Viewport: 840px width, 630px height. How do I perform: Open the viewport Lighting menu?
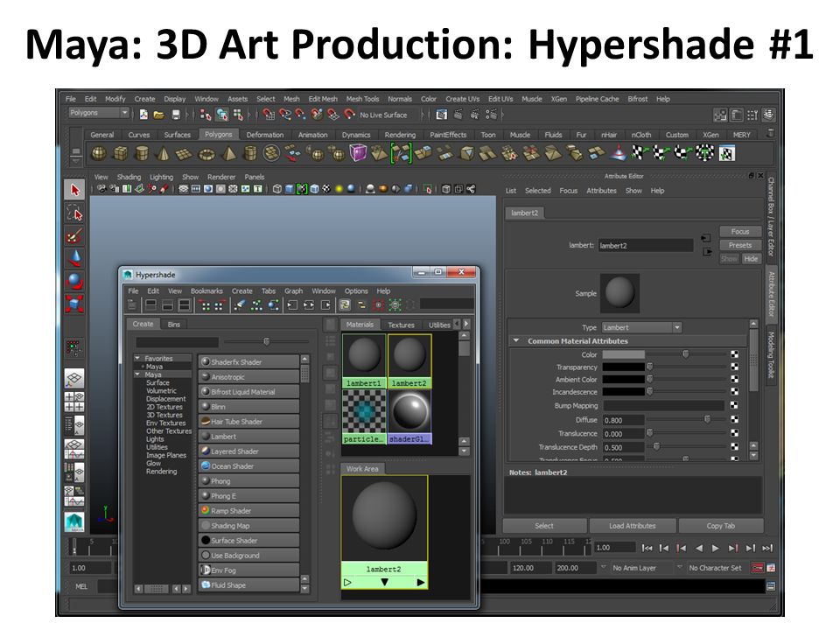click(161, 177)
